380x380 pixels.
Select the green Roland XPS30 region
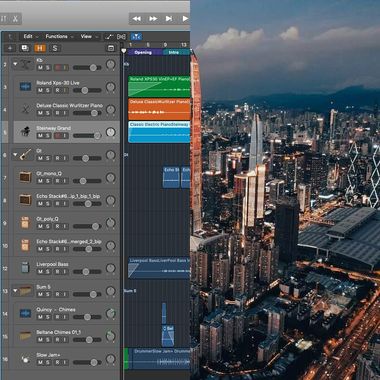pyautogui.click(x=159, y=87)
